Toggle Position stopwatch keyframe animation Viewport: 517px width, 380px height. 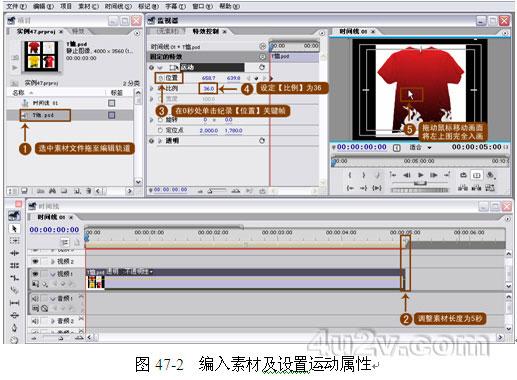point(161,78)
